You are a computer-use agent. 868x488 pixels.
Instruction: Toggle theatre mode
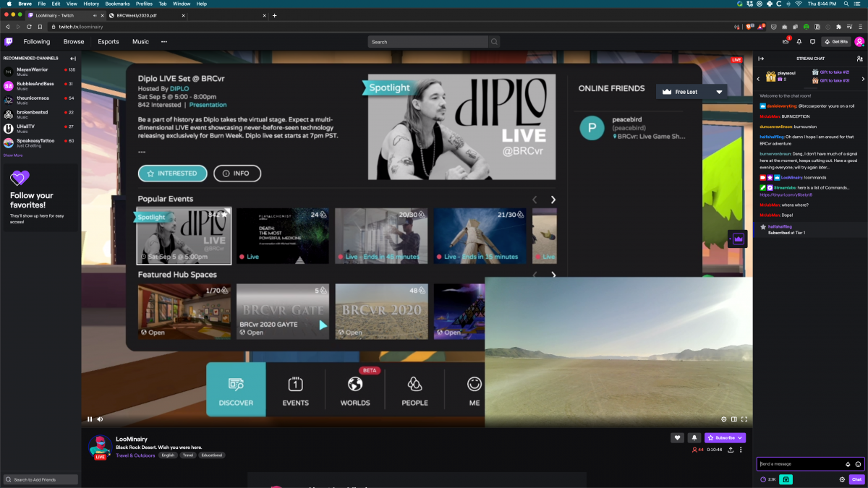coord(733,419)
